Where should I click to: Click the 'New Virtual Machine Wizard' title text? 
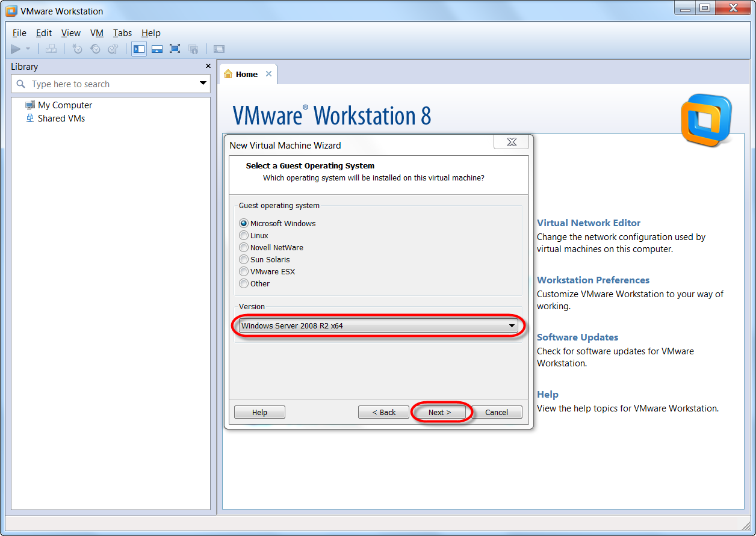pyautogui.click(x=285, y=145)
